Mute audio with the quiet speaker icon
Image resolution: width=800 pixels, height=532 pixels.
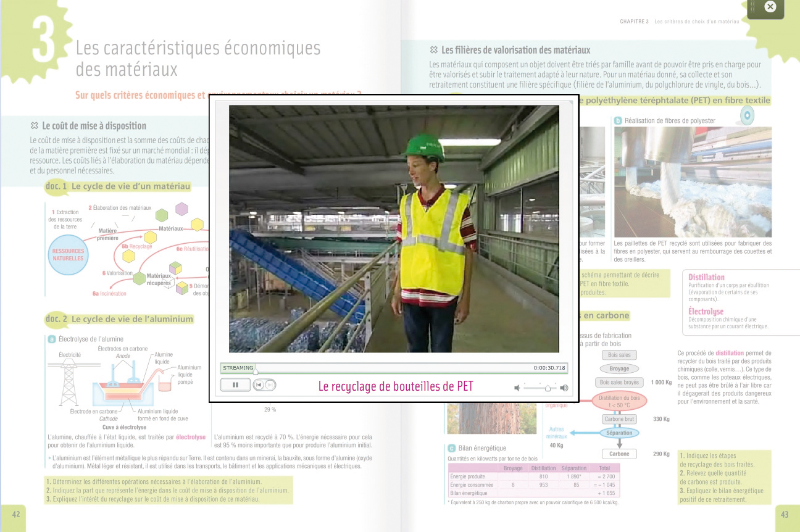pos(517,388)
